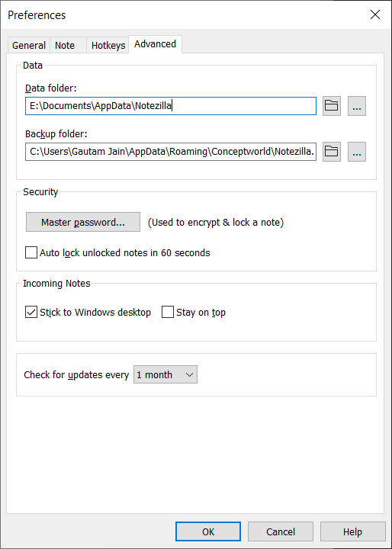The width and height of the screenshot is (392, 549).
Task: Open the Check for updates dropdown
Action: click(165, 374)
